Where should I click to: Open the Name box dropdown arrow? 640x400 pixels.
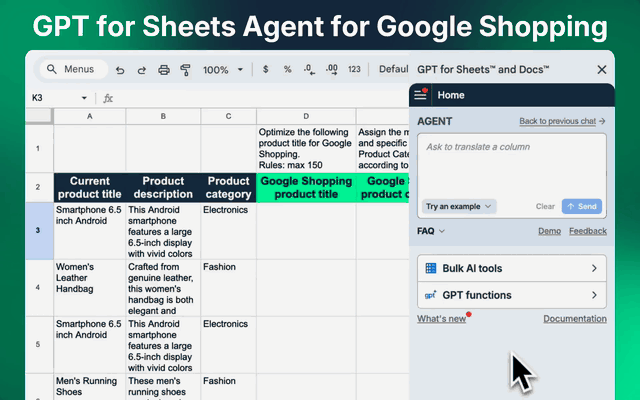[84, 98]
